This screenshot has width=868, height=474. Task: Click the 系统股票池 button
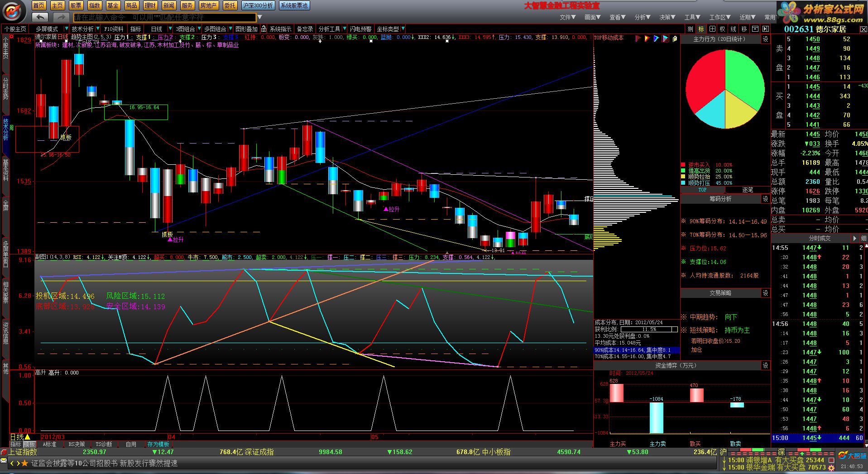[x=294, y=5]
